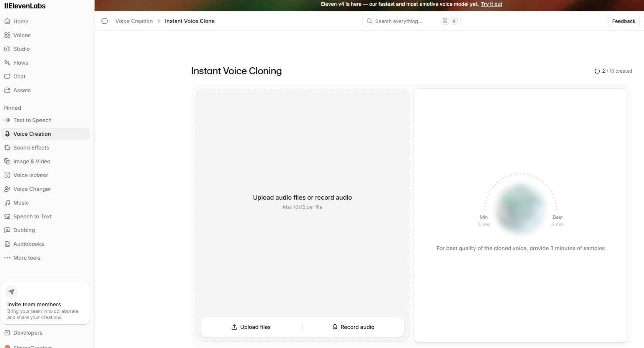Click the Pinned section label

point(12,108)
